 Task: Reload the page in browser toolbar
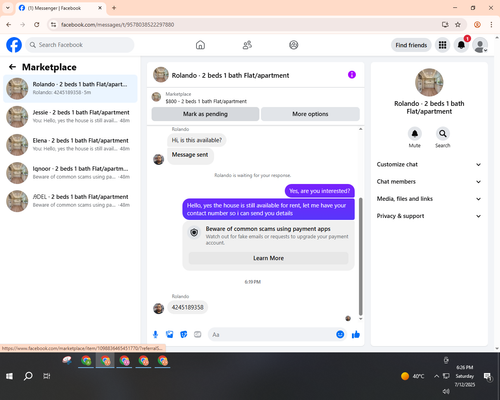tap(37, 25)
